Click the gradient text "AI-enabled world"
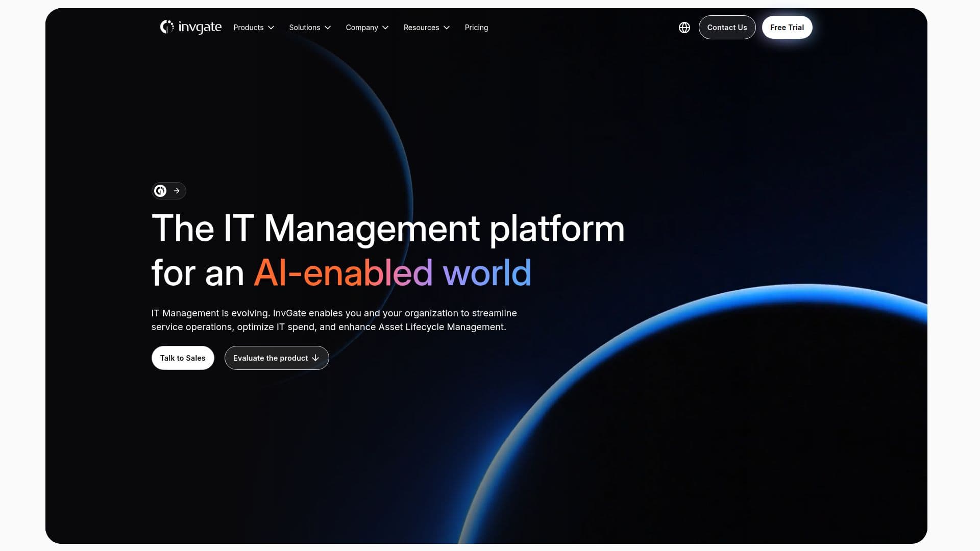 tap(393, 272)
